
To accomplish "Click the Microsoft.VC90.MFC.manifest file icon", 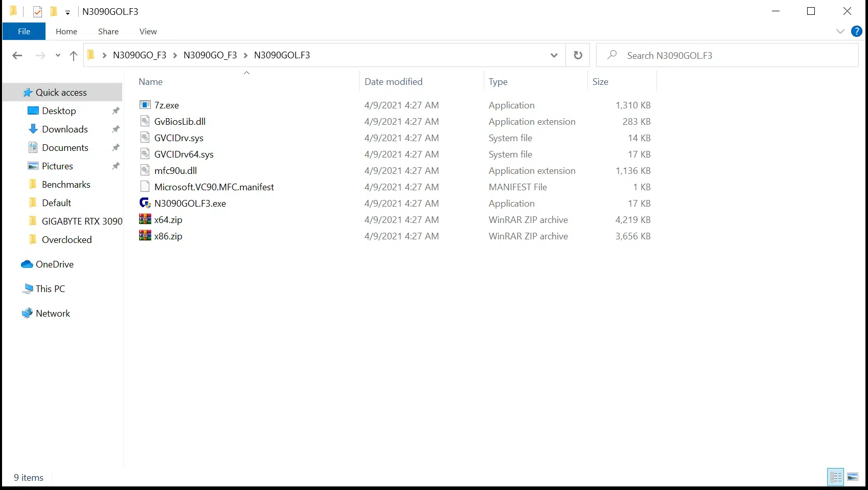I will tap(145, 187).
